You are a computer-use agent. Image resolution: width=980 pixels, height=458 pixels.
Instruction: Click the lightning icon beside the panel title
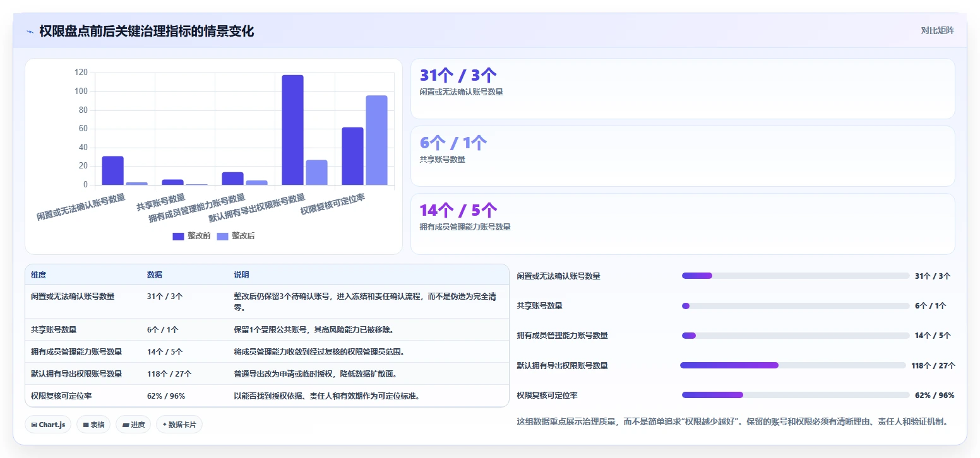(x=30, y=32)
